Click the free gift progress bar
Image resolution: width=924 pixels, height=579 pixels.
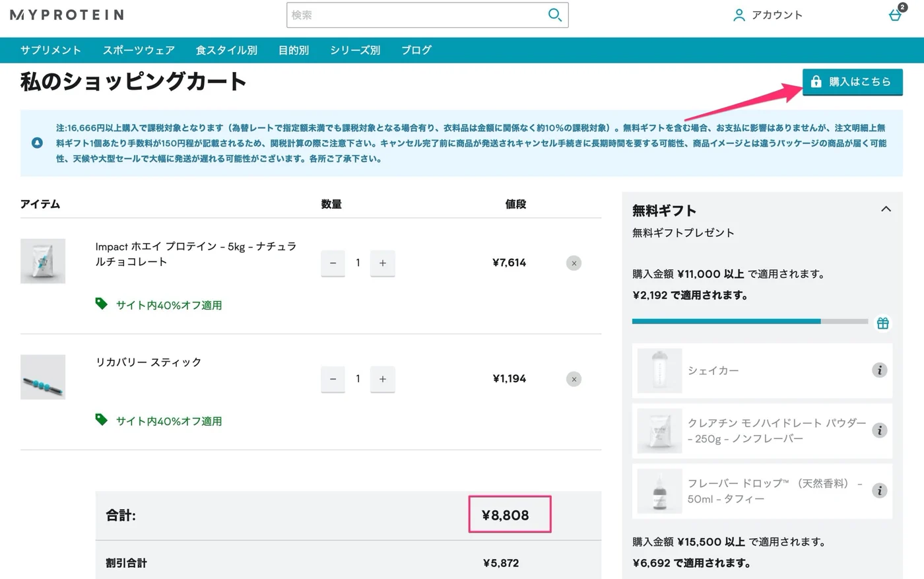click(x=750, y=322)
